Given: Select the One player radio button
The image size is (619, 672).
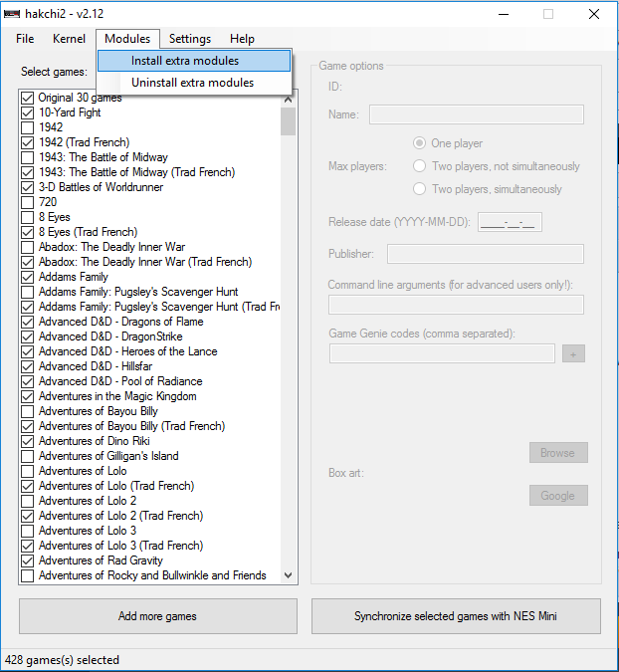Looking at the screenshot, I should pyautogui.click(x=419, y=143).
